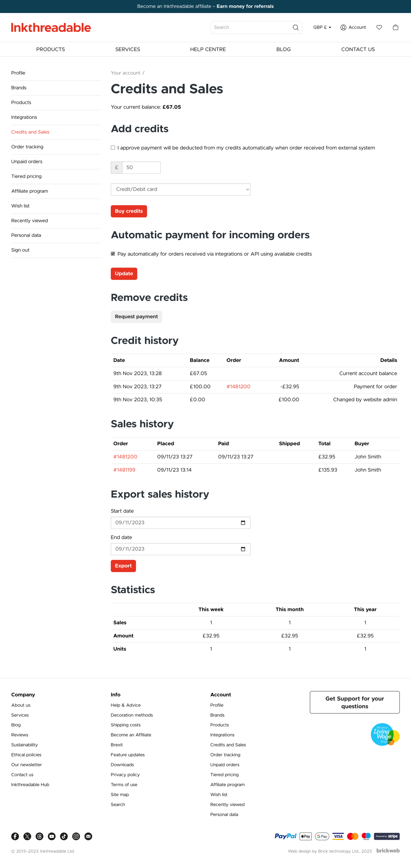Click the Request payment button
The image size is (411, 868).
(136, 317)
